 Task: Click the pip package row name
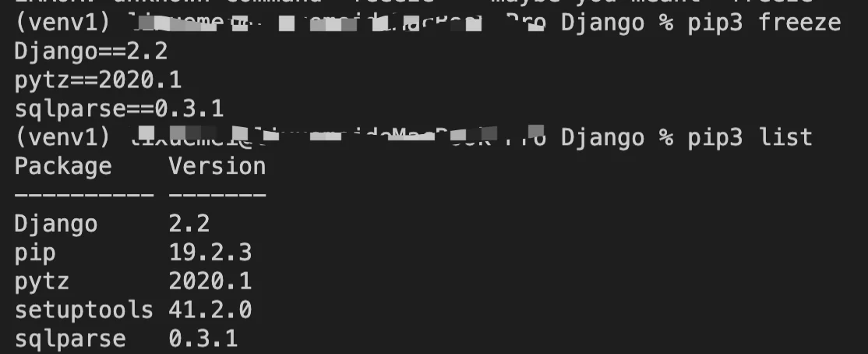(35, 253)
